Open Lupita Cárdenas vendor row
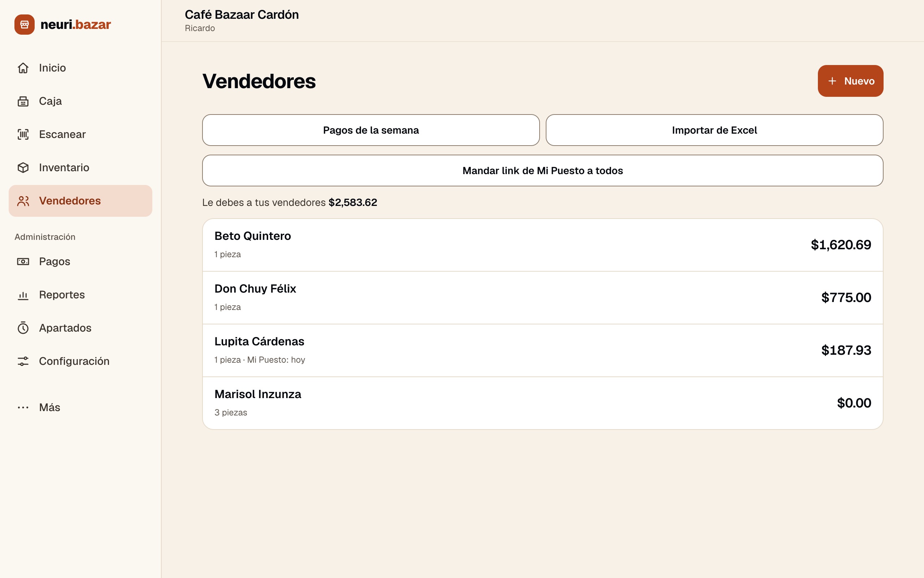Image resolution: width=924 pixels, height=578 pixels. pos(542,350)
